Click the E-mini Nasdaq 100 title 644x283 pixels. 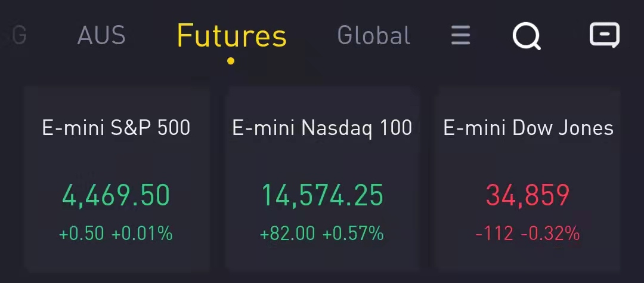(322, 128)
